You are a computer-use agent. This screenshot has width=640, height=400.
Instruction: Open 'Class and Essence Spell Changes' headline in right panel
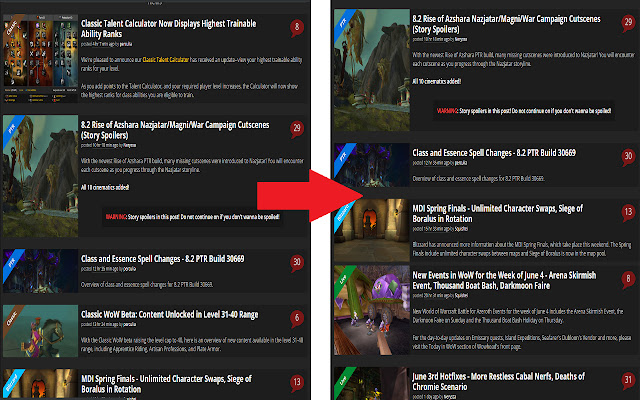[494, 153]
